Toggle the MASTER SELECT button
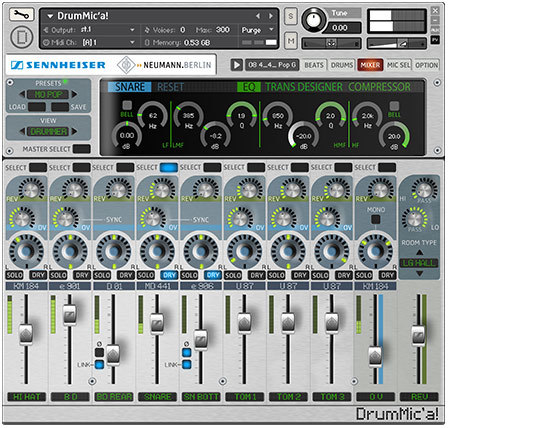This screenshot has width=558, height=428. (x=81, y=149)
